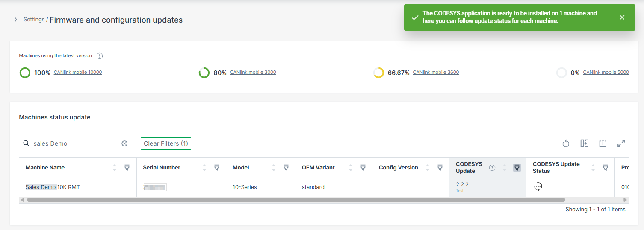The height and width of the screenshot is (230, 644).
Task: Click the horizontal scrollbar thumb
Action: (x=296, y=200)
